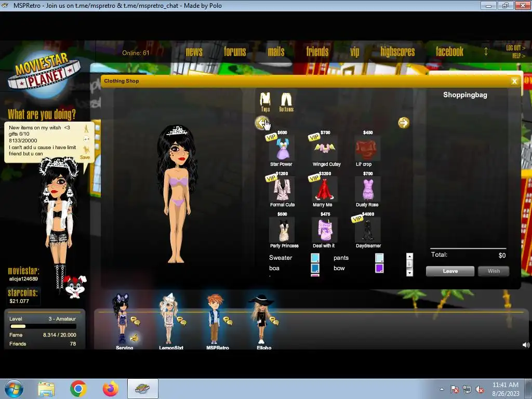532x399 pixels.
Task: Open the muted volume tray icon
Action: (x=480, y=390)
